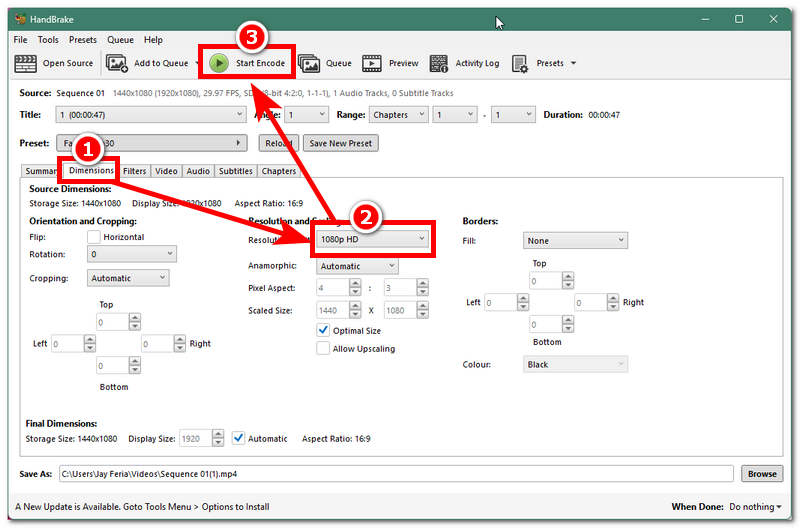Click the cropping Bottom stepper arrows

click(x=135, y=365)
